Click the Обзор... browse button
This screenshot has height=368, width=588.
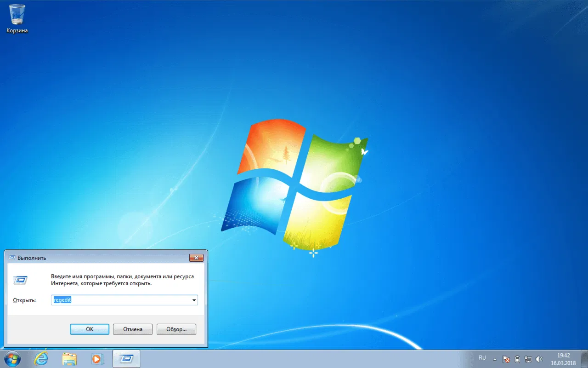[x=176, y=329]
